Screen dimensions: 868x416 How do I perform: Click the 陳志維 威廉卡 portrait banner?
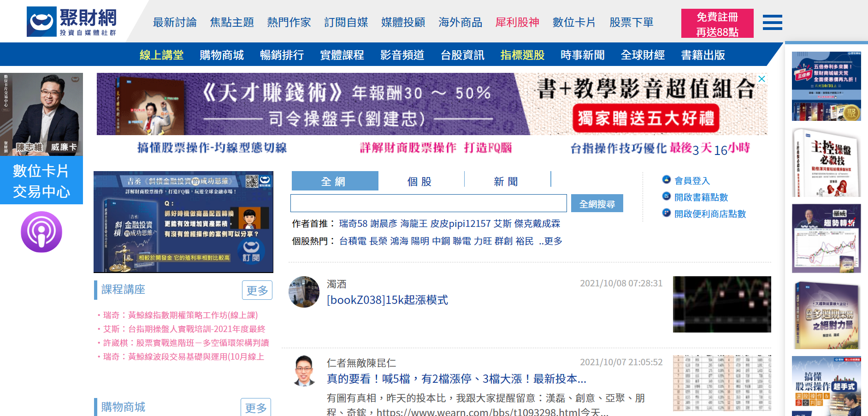41,114
